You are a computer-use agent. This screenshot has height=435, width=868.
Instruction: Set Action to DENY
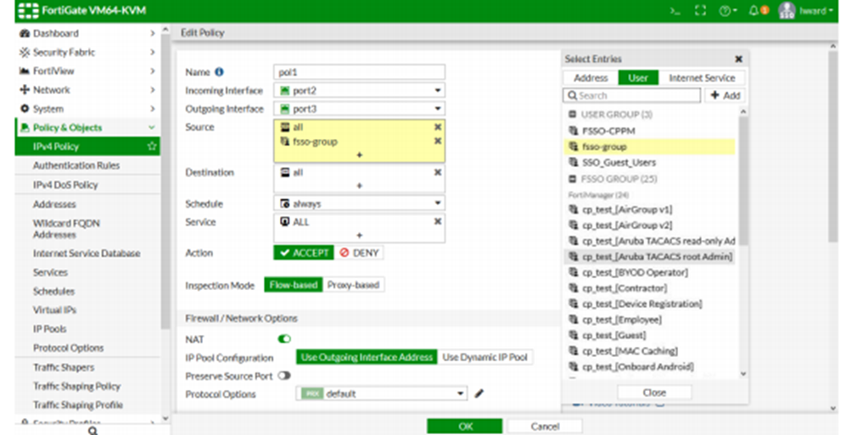tap(359, 253)
